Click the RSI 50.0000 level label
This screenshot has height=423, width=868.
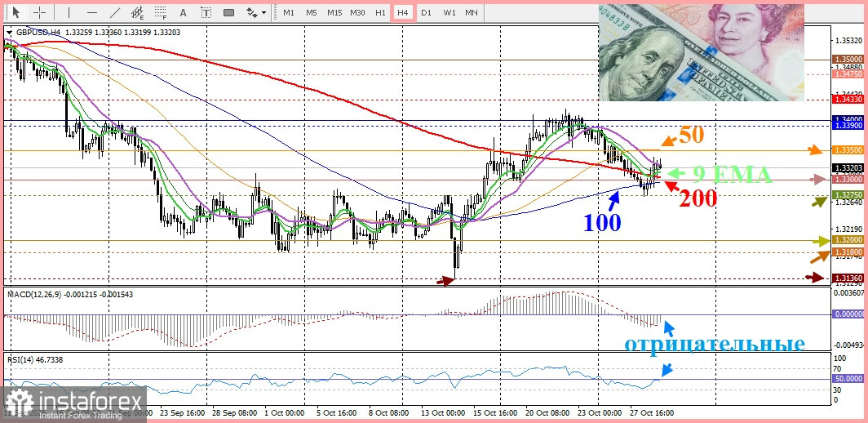click(847, 378)
